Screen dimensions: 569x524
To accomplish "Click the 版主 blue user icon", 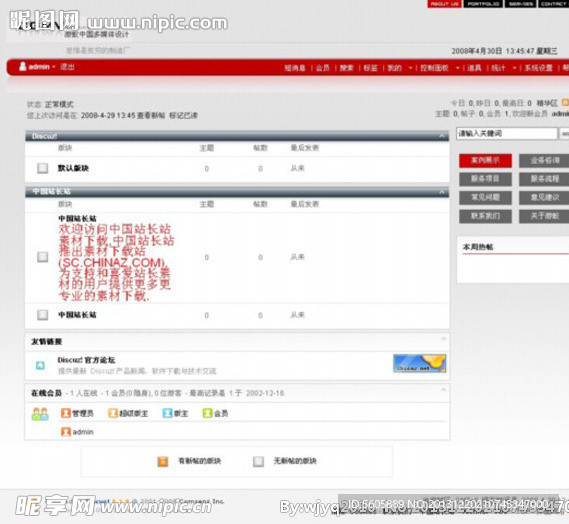I will (167, 413).
